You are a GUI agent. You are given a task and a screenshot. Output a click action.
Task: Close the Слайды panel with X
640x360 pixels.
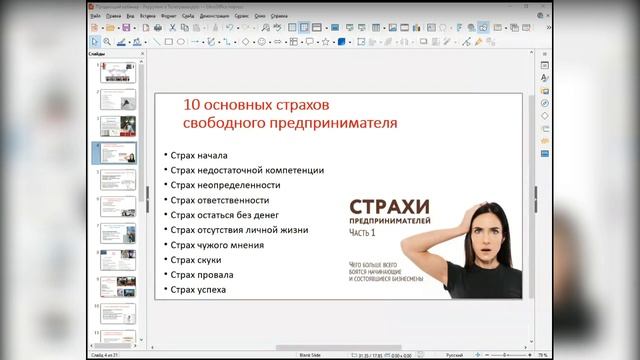tap(142, 53)
